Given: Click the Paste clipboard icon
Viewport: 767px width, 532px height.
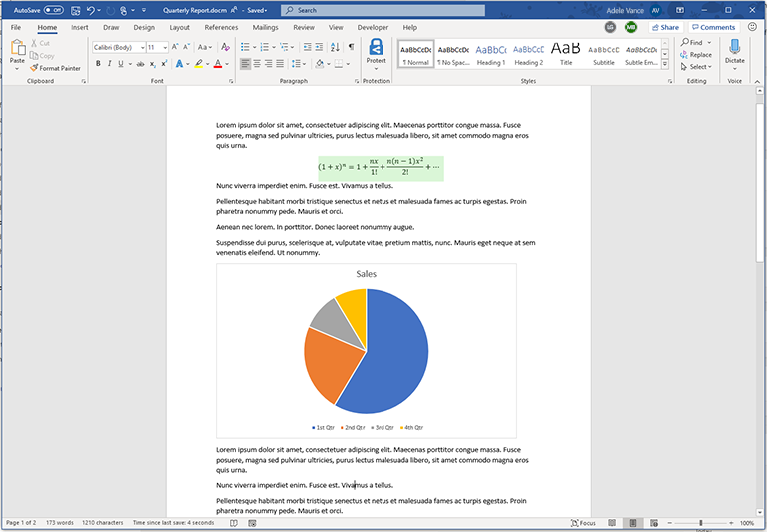Looking at the screenshot, I should pyautogui.click(x=17, y=48).
